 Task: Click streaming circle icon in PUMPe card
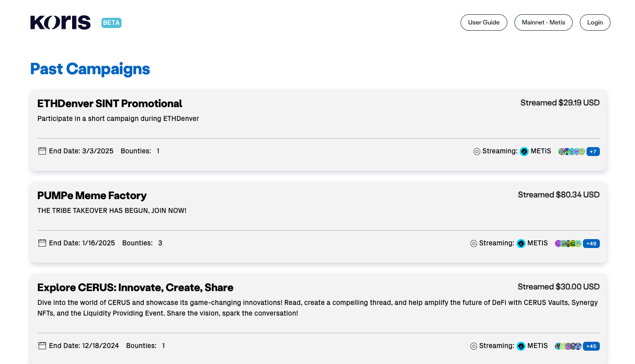[473, 244]
